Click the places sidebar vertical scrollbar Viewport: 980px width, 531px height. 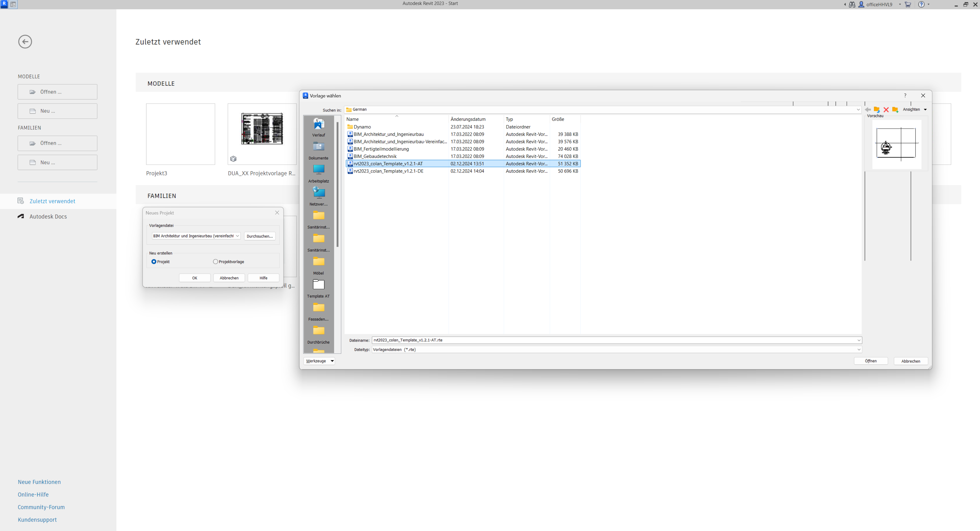(338, 185)
